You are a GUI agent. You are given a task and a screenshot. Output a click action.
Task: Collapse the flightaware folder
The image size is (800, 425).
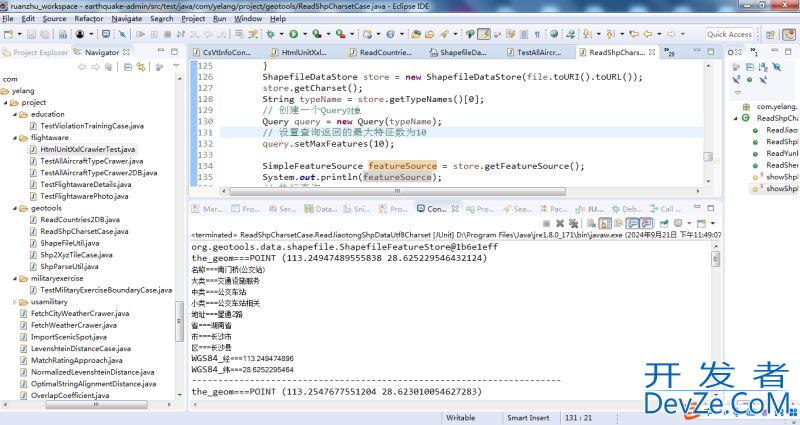15,138
